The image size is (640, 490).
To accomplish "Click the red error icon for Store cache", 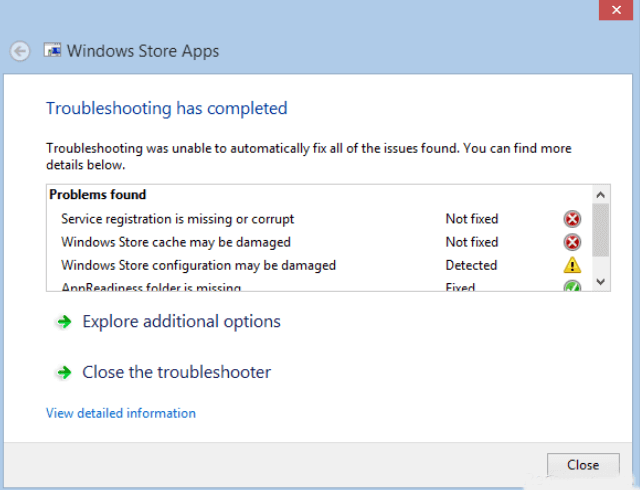I will (x=572, y=242).
